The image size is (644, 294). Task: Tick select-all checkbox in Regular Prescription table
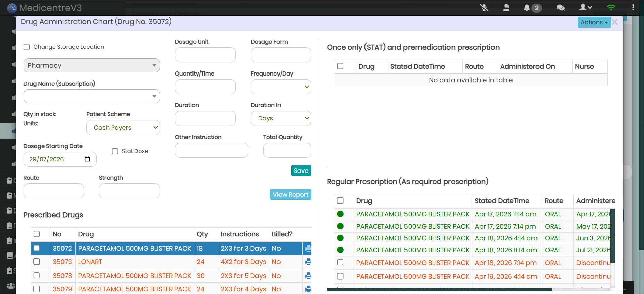[340, 201]
